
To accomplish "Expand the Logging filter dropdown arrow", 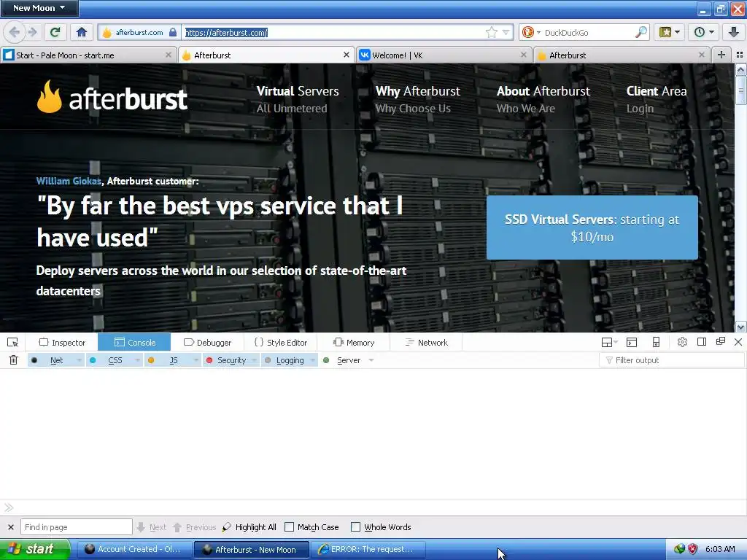I will pos(313,360).
